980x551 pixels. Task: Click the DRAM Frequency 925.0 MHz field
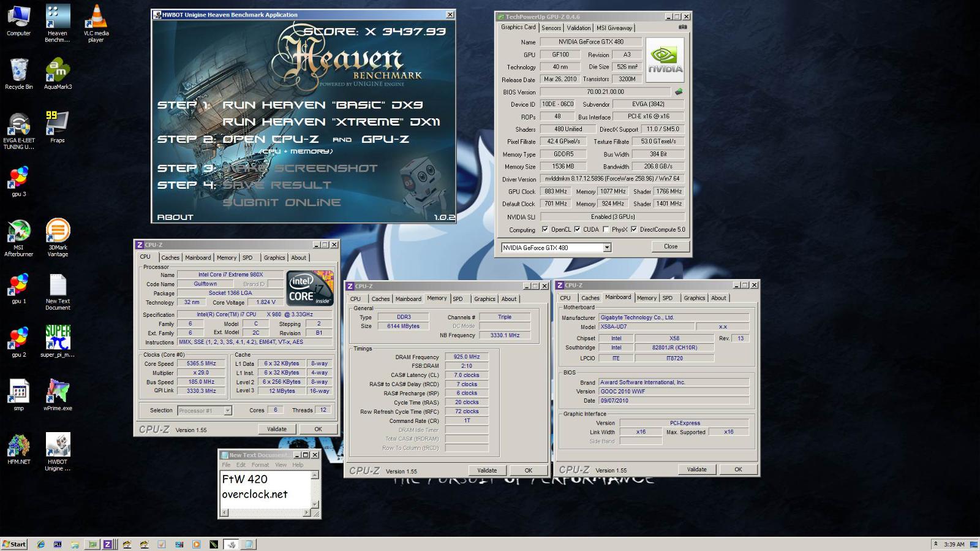tap(467, 357)
